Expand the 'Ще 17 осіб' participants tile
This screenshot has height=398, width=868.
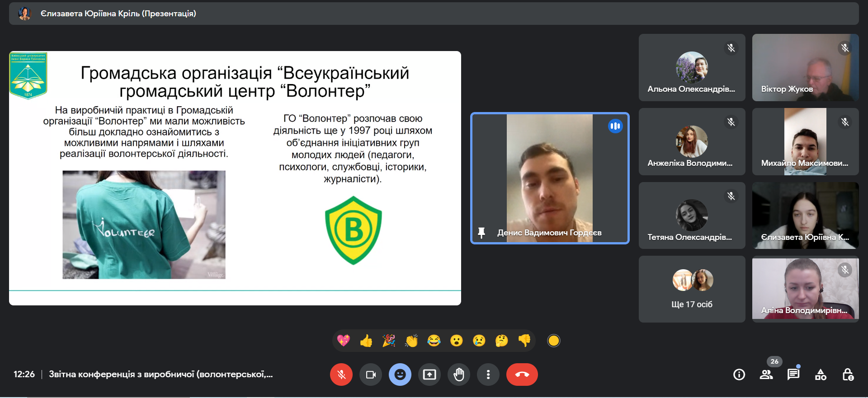click(x=692, y=289)
